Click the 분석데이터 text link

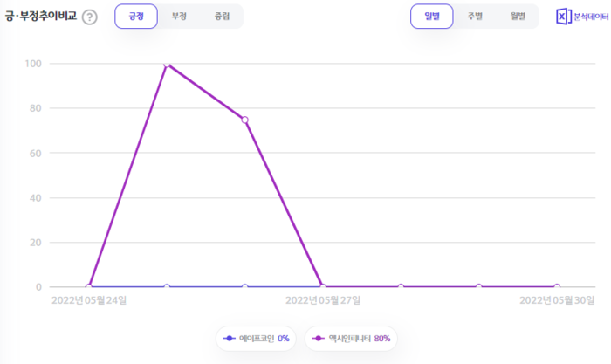[591, 17]
